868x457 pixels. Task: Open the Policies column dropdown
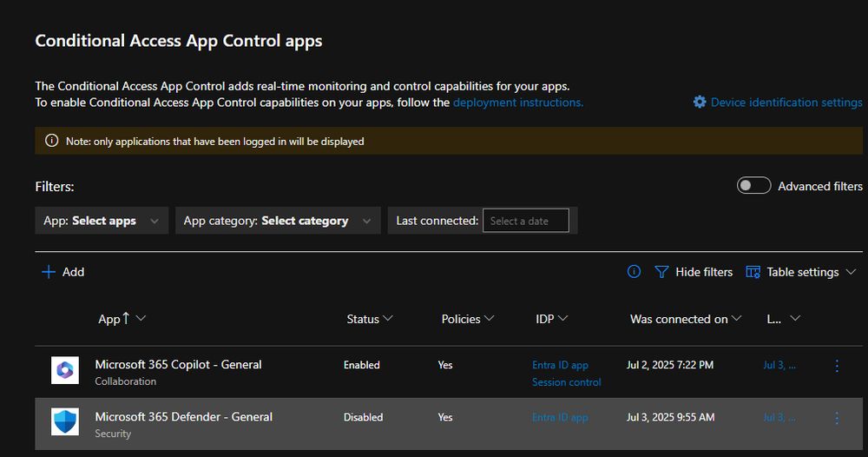click(x=489, y=318)
